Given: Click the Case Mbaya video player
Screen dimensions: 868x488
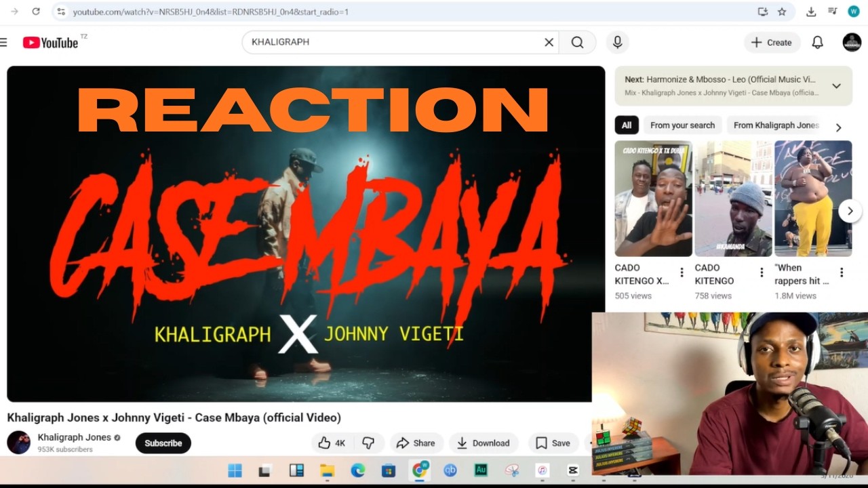Looking at the screenshot, I should click(306, 234).
